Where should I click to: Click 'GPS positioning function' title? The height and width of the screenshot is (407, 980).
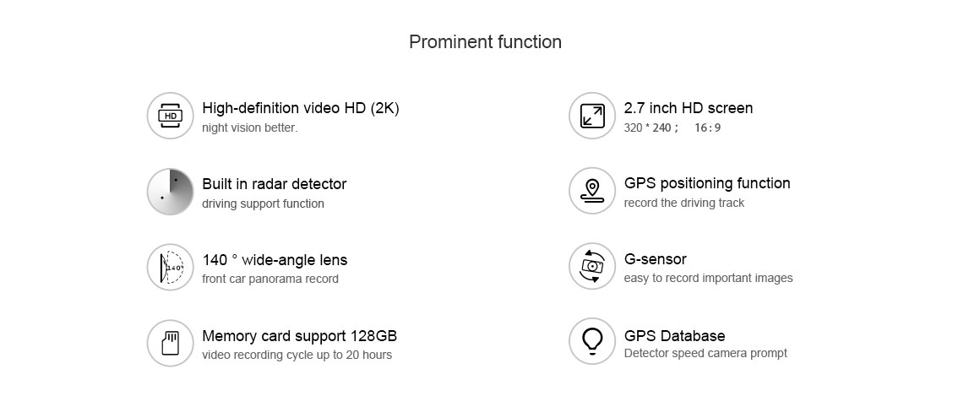coord(707,183)
